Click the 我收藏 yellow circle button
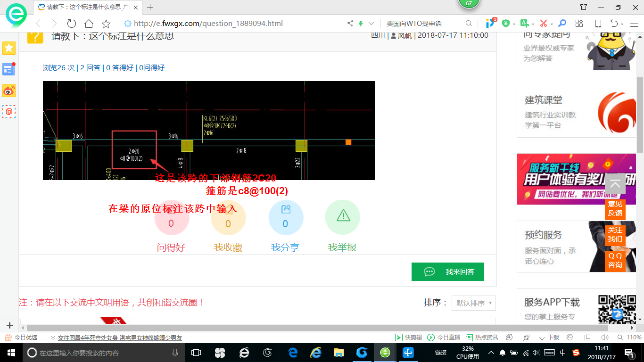This screenshot has height=362, width=644. 228,218
